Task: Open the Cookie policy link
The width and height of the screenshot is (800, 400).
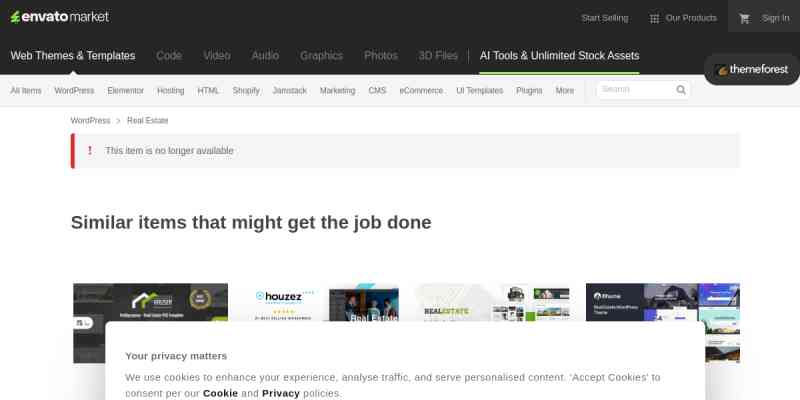Action: pos(220,393)
